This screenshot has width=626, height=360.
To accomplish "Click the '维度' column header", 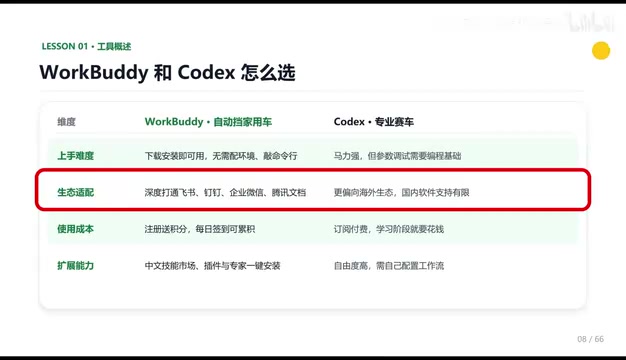I will [x=66, y=122].
